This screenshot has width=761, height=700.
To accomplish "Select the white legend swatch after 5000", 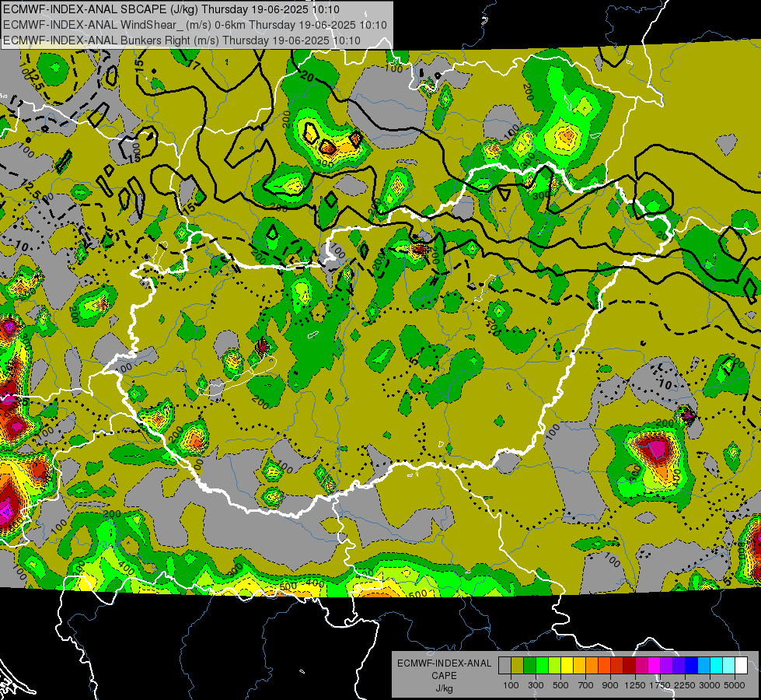I will pyautogui.click(x=742, y=666).
